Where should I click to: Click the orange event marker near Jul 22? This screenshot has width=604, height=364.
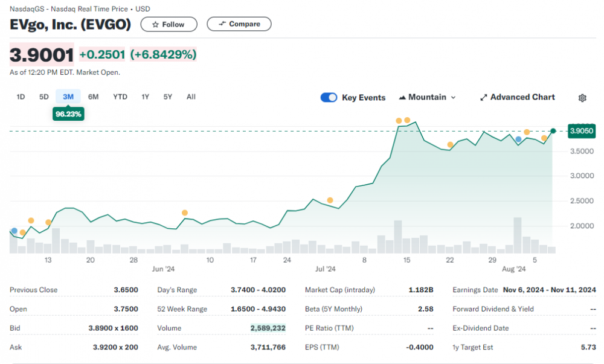point(450,144)
